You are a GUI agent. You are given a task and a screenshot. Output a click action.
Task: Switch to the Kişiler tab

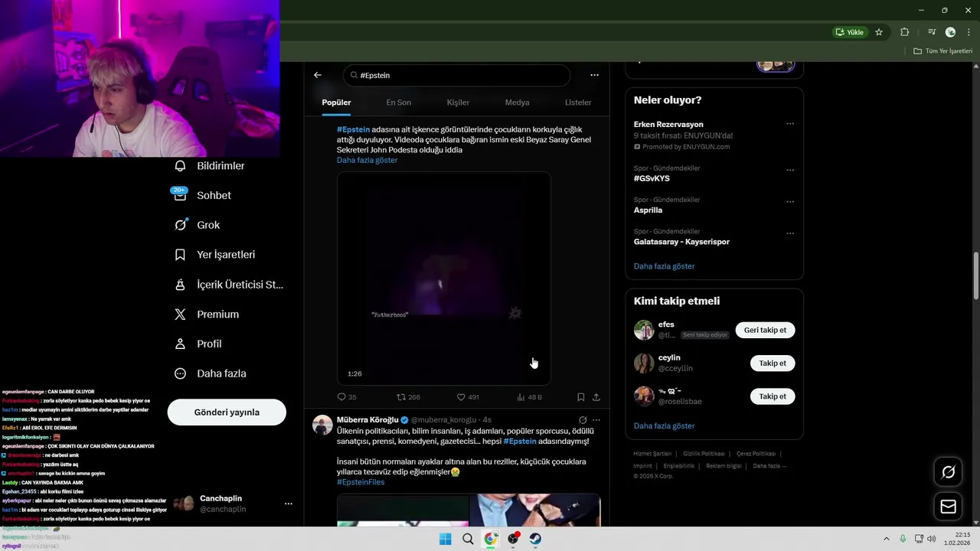coord(458,103)
